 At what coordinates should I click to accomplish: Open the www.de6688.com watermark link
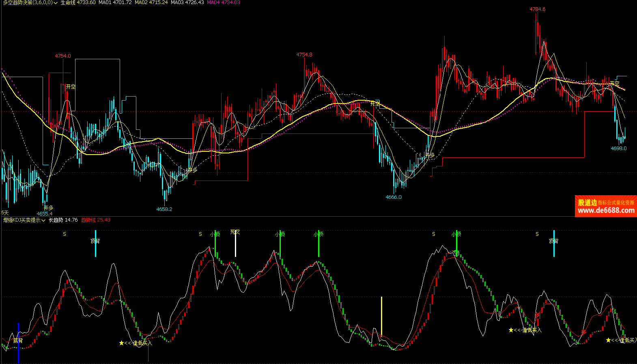(606, 210)
